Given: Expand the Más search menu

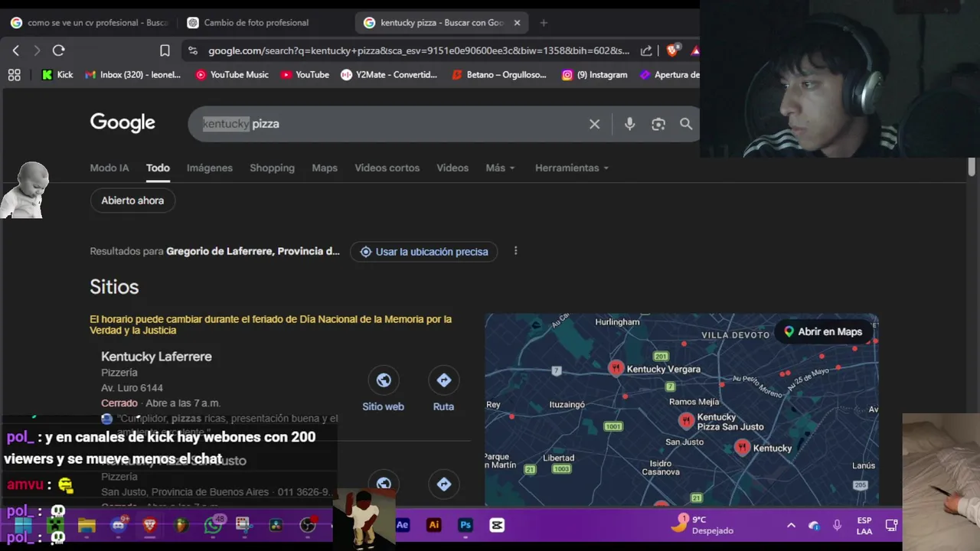Looking at the screenshot, I should (x=500, y=168).
